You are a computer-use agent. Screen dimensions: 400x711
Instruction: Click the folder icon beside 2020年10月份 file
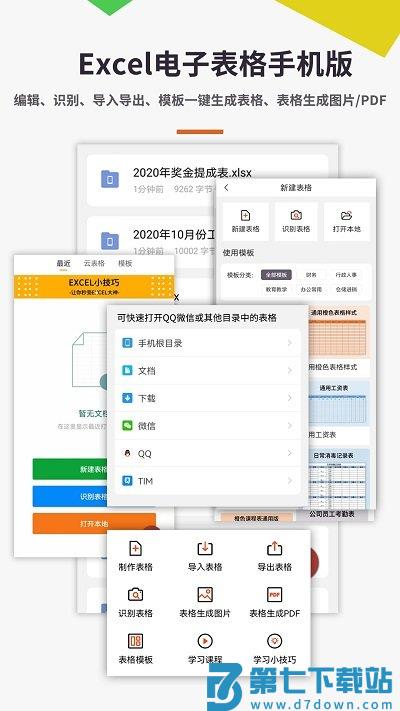(110, 241)
